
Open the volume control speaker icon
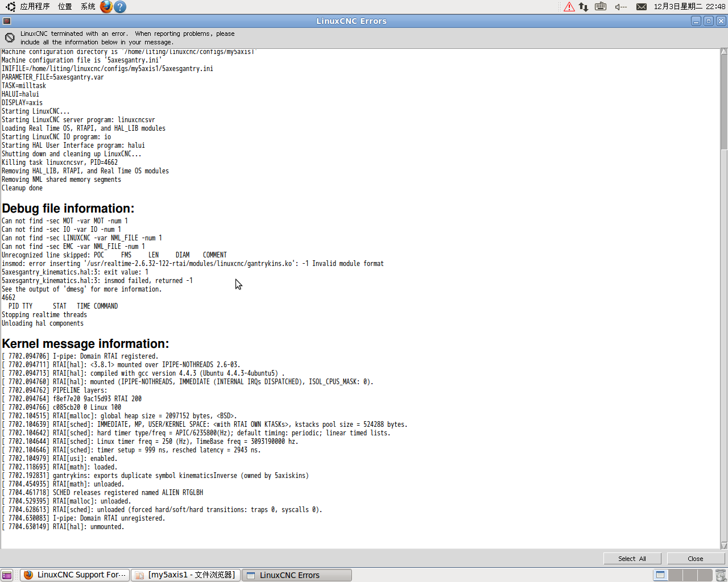[x=621, y=7]
